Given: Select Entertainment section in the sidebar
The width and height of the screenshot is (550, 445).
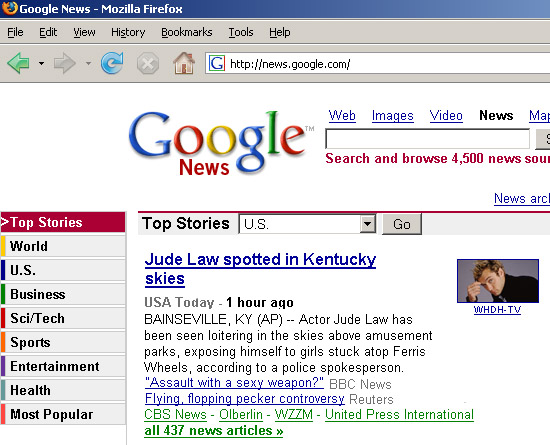Looking at the screenshot, I should (63, 366).
